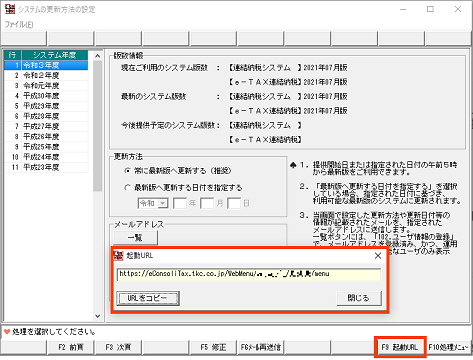Click 閉じる in the 起動URL dialog

click(359, 298)
